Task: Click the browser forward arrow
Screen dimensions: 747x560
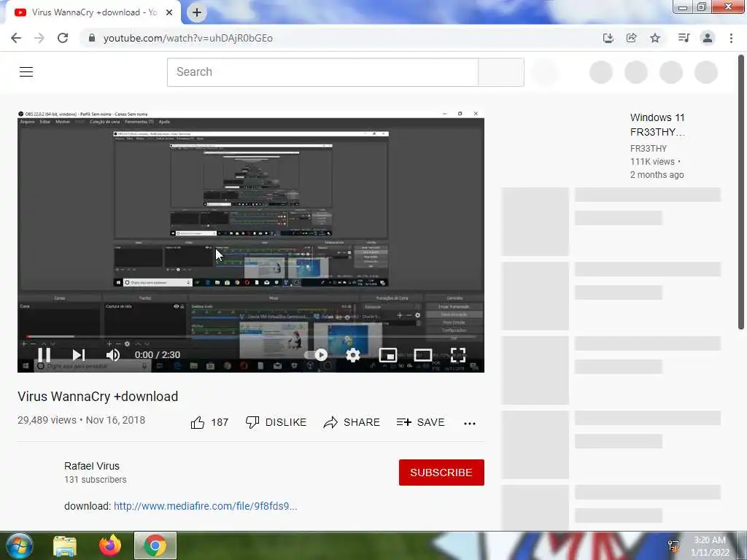Action: (x=39, y=38)
